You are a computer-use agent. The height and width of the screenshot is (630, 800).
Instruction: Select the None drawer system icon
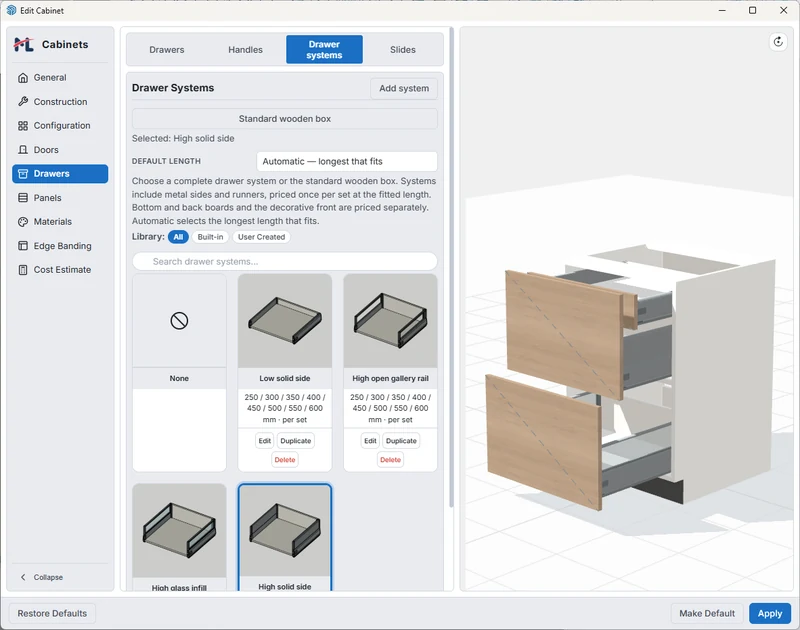click(179, 320)
